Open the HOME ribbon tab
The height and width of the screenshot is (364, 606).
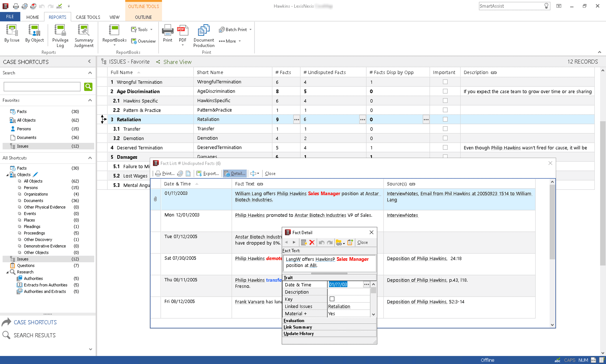[x=33, y=17]
